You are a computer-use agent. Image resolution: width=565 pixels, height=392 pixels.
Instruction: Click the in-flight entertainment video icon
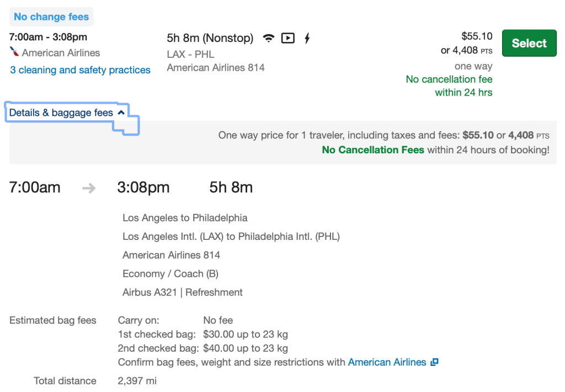pos(287,38)
